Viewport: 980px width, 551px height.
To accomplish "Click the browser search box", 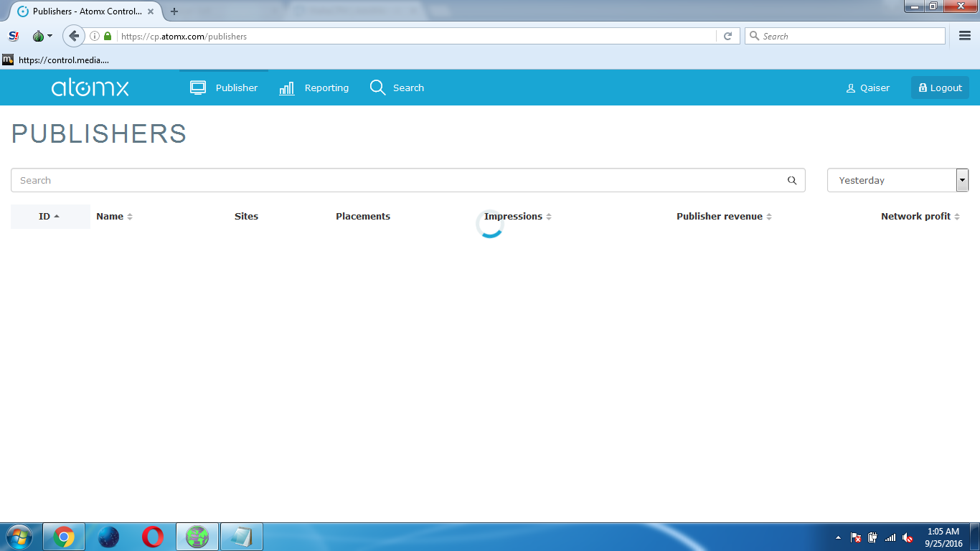I will click(845, 36).
